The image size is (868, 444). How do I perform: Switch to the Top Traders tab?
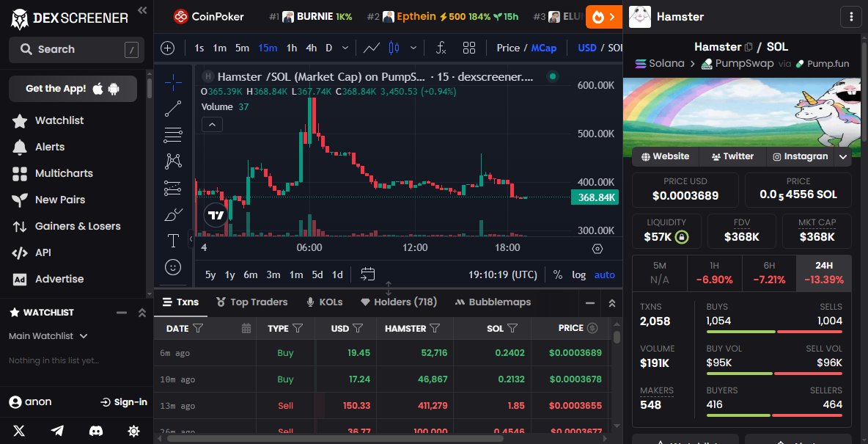(x=252, y=302)
